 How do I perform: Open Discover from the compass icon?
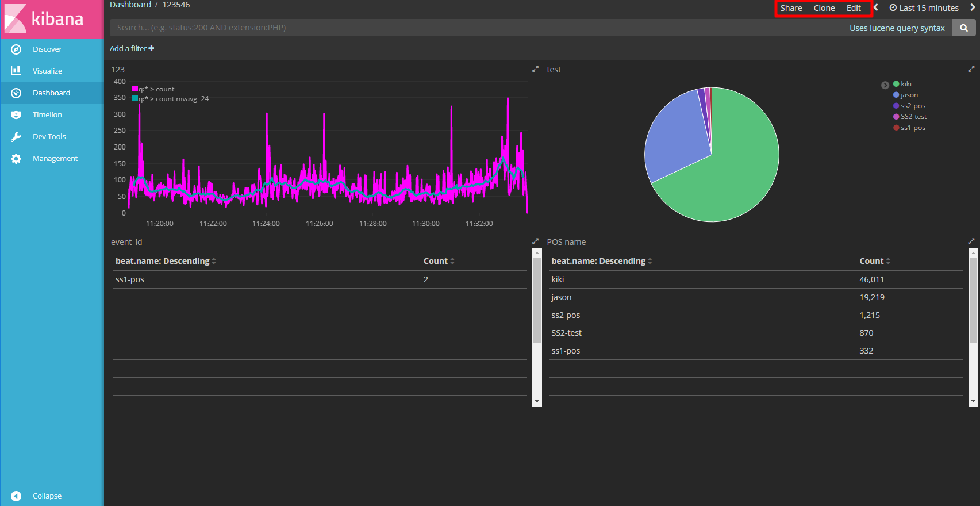(16, 49)
